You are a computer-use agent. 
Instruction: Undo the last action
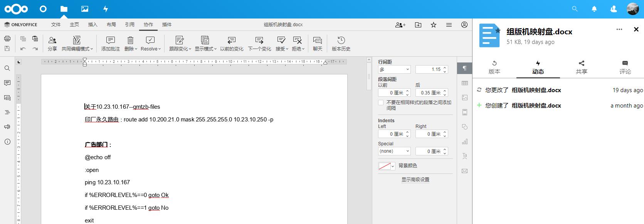pyautogui.click(x=23, y=49)
